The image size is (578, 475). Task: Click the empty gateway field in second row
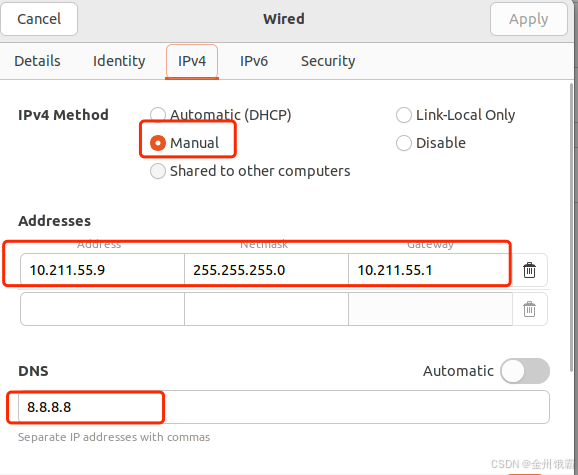[x=430, y=309]
